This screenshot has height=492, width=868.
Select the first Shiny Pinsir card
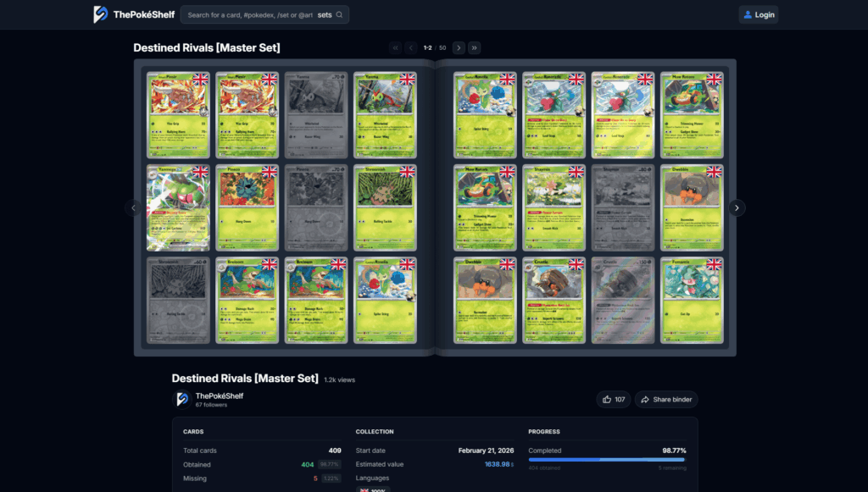178,116
